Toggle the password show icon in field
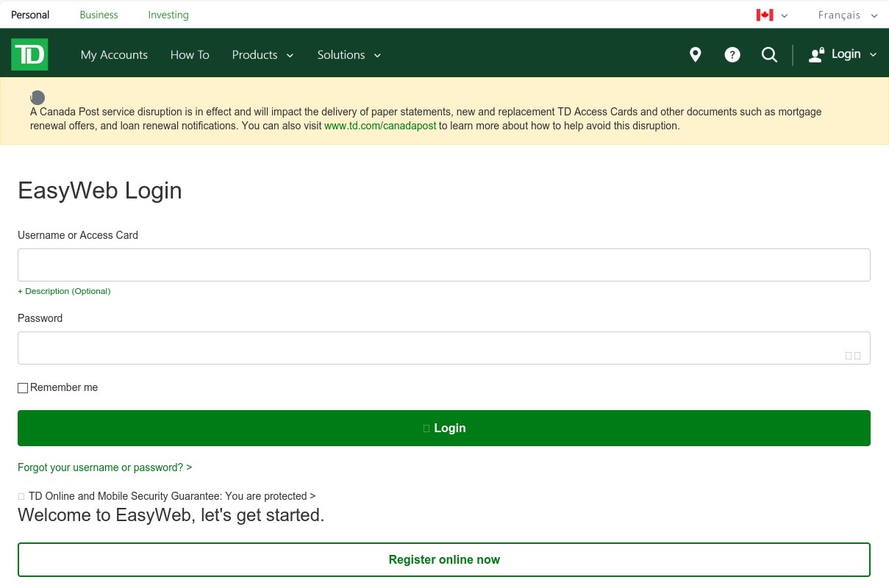Viewport: 889px width, 588px height. point(853,356)
